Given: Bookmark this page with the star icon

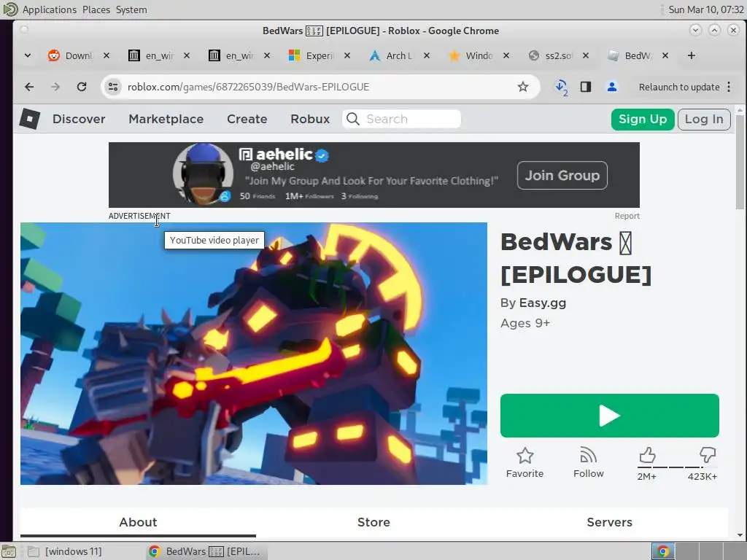Looking at the screenshot, I should (x=522, y=87).
